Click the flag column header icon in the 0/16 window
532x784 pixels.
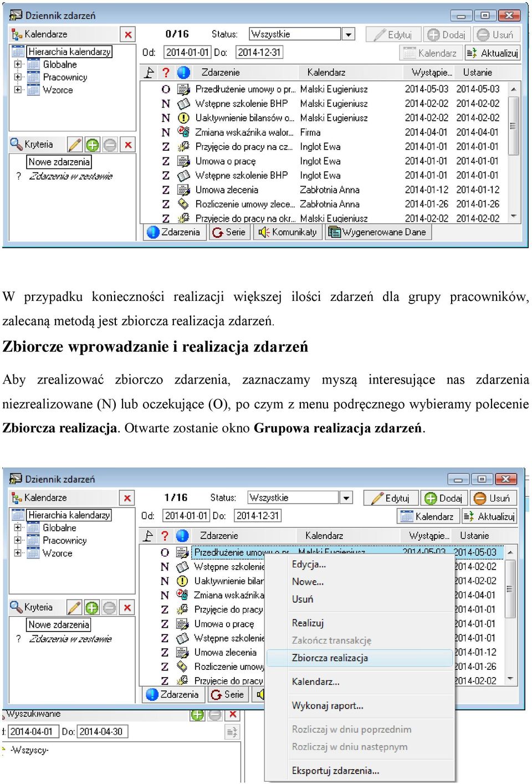pyautogui.click(x=149, y=73)
